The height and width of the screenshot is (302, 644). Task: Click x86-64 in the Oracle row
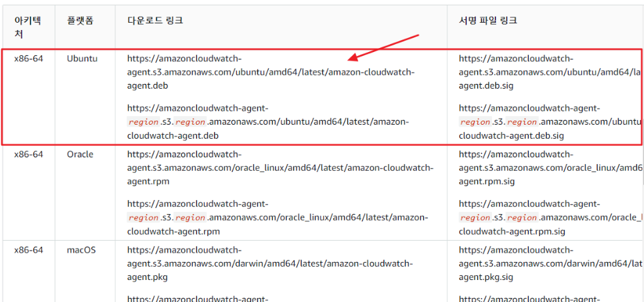29,155
